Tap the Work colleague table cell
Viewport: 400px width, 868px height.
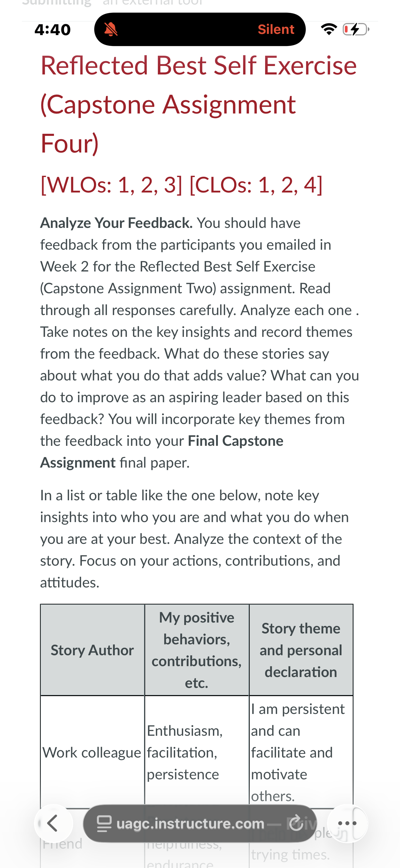coord(92,752)
